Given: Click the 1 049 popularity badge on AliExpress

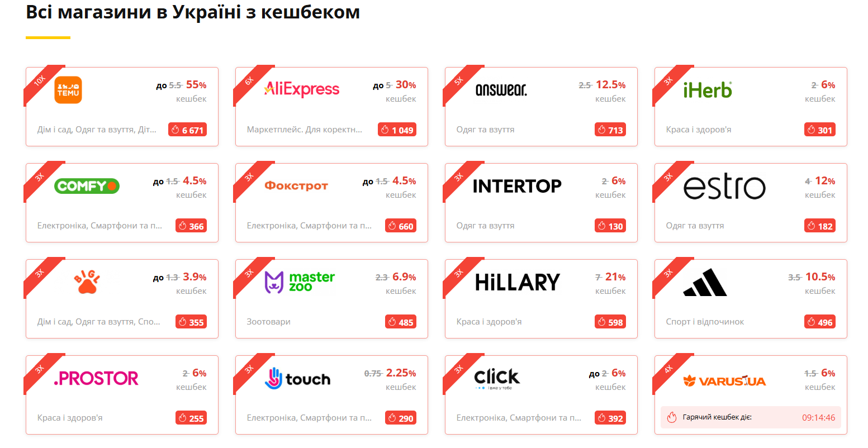Looking at the screenshot, I should coord(397,130).
